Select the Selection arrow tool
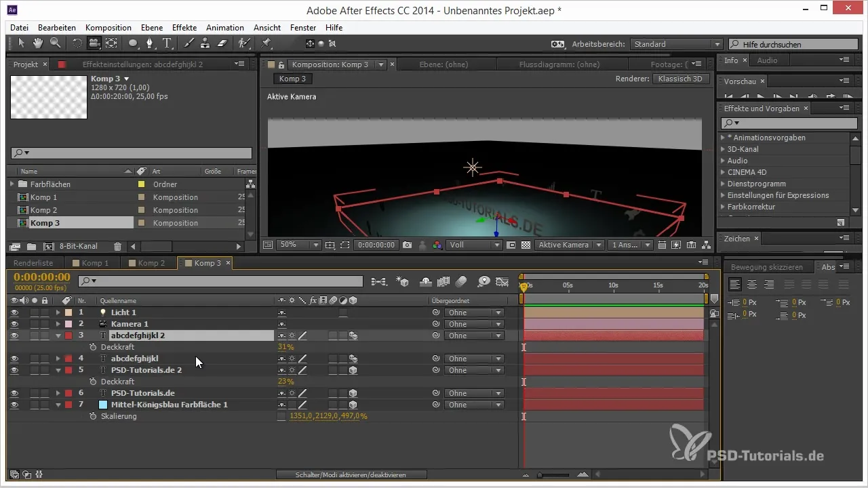 (22, 43)
